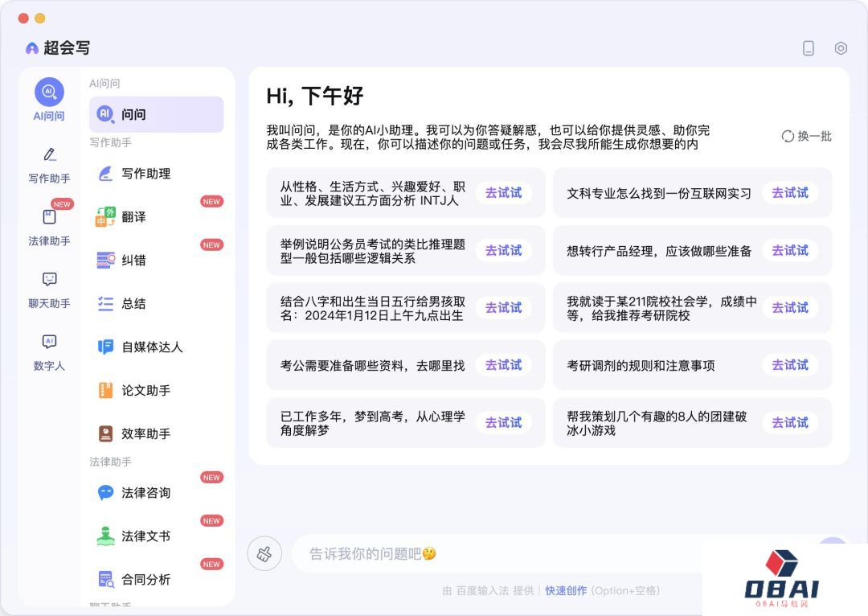The width and height of the screenshot is (868, 616).
Task: Open settings via the hexagon gear icon
Action: [841, 48]
